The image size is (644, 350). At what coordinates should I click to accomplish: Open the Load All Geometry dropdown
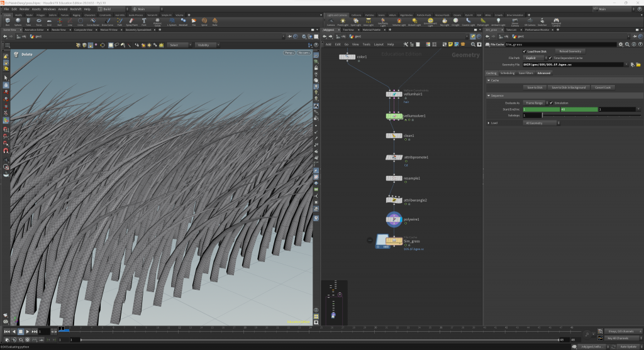541,123
